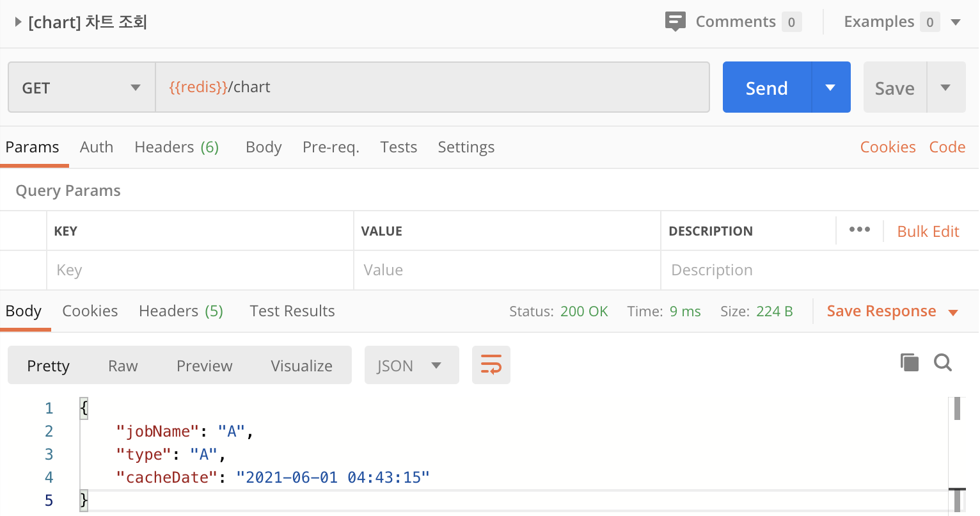Open the GET method dropdown
The image size is (980, 516).
click(x=82, y=87)
